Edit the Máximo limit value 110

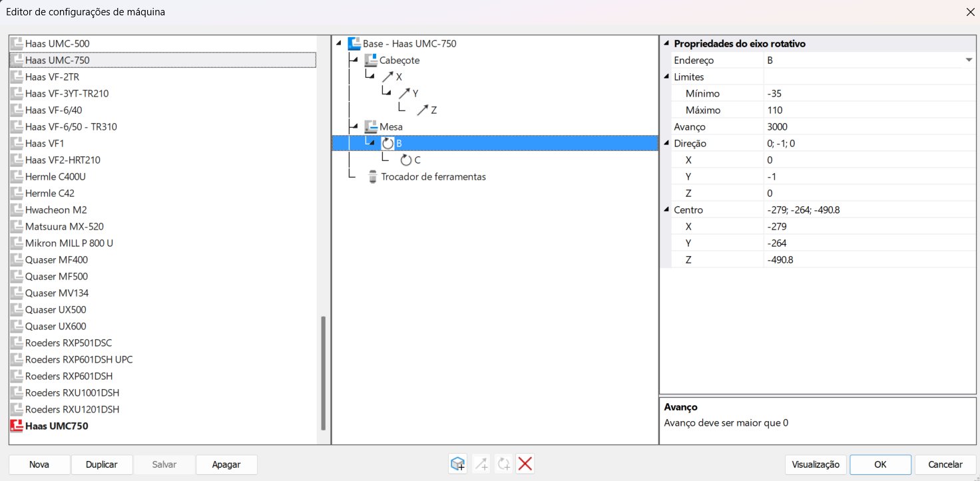tap(870, 110)
